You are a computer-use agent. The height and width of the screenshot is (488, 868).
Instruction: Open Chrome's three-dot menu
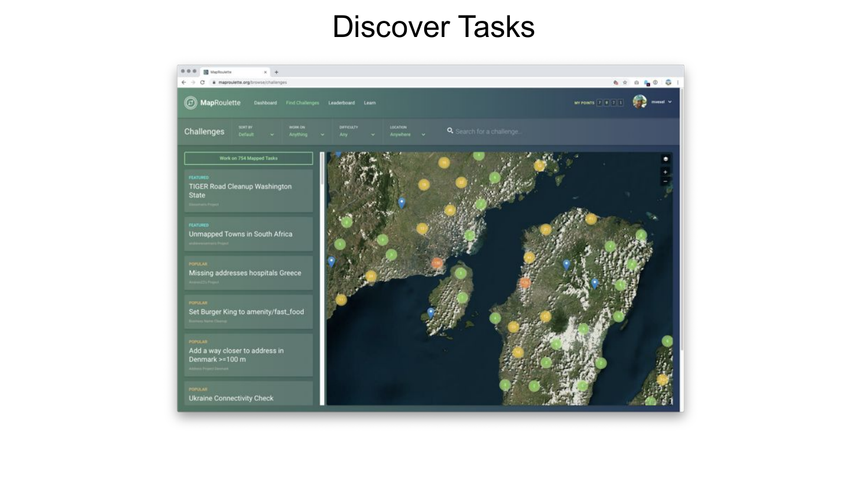tap(678, 83)
